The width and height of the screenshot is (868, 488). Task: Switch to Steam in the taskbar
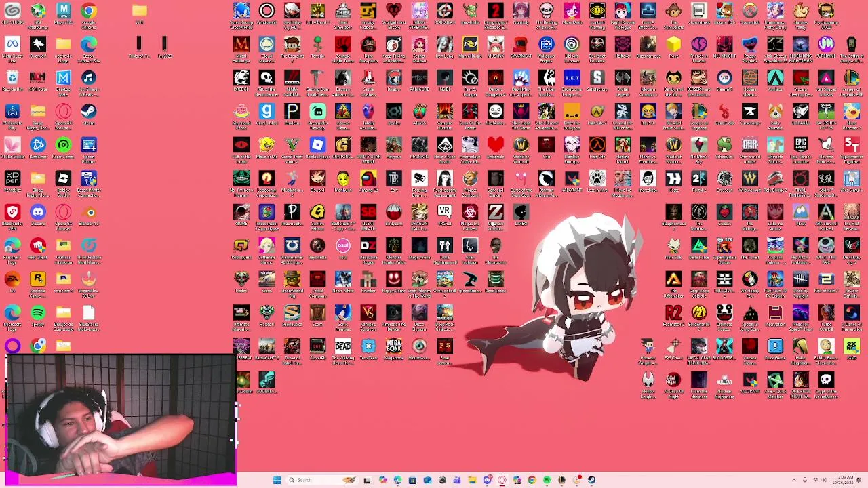tap(591, 480)
